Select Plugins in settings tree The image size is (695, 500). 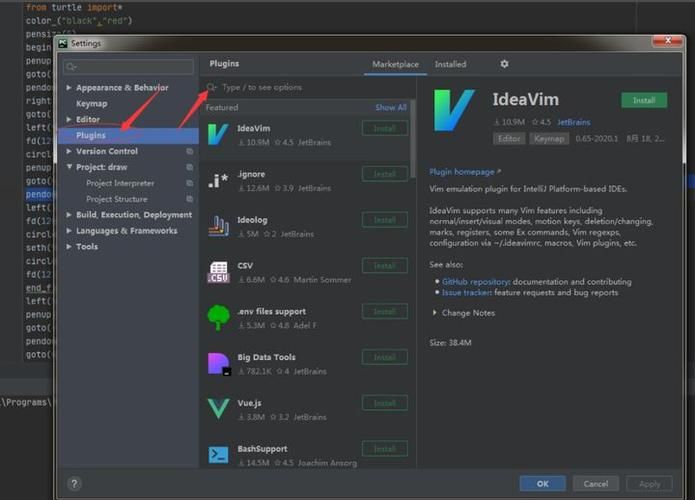[x=128, y=135]
